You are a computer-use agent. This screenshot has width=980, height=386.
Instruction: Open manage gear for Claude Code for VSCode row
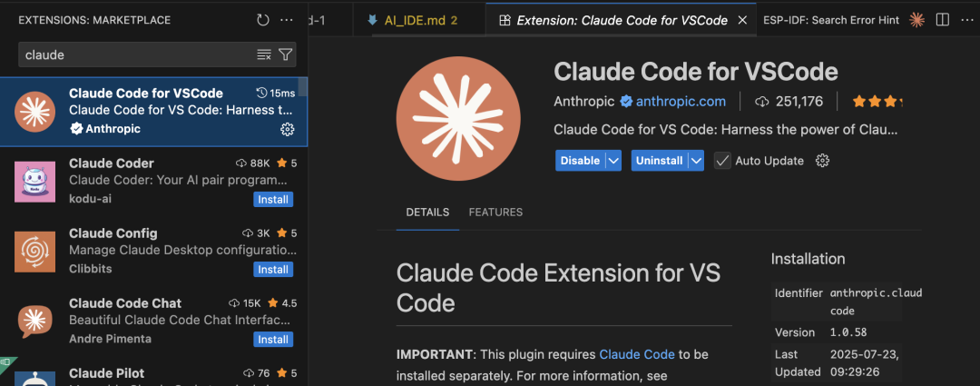[288, 130]
